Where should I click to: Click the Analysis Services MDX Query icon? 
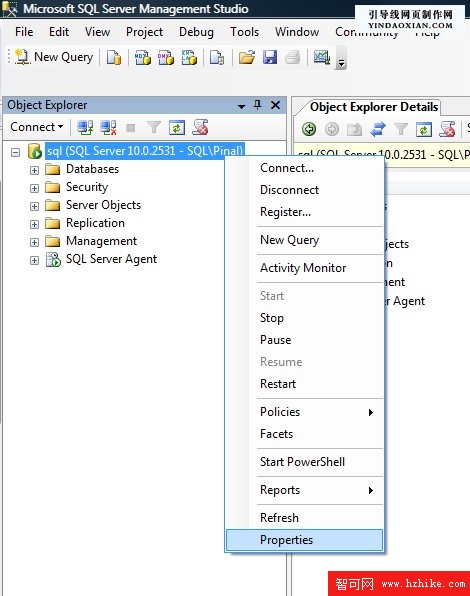pos(143,57)
